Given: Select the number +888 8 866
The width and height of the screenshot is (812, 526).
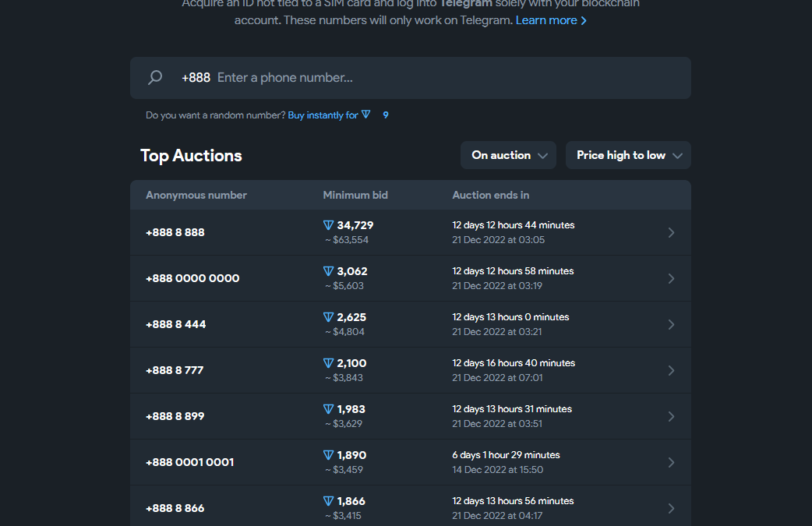Looking at the screenshot, I should click(175, 508).
